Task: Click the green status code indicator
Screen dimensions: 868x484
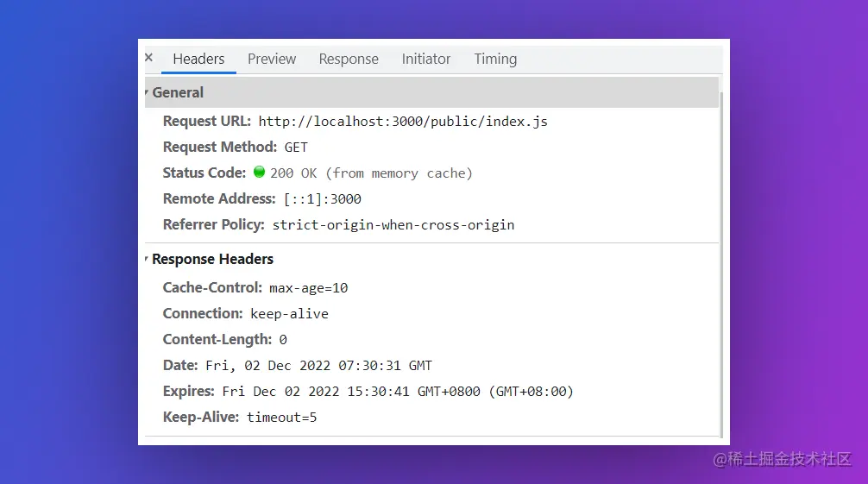Action: [259, 173]
